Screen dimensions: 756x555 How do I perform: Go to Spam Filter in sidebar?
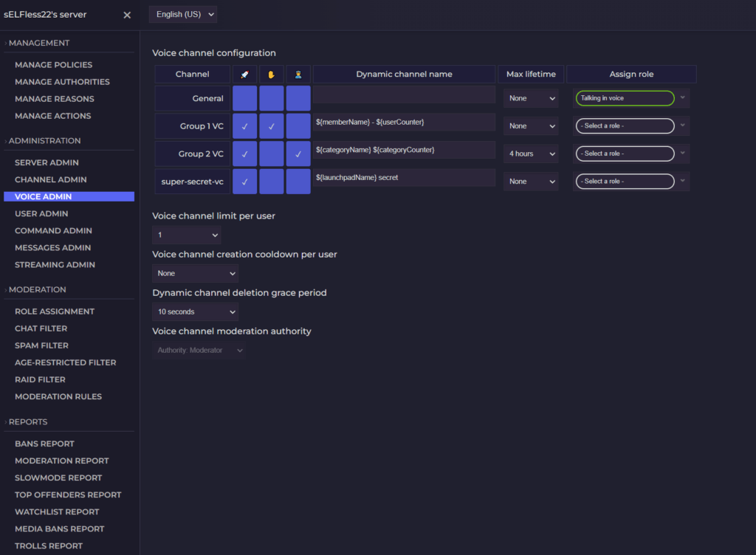coord(42,345)
